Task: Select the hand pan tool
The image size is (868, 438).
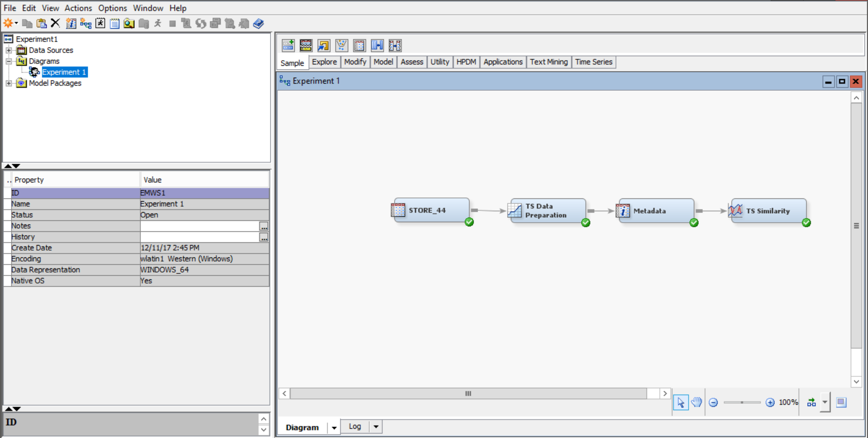Action: click(x=696, y=402)
